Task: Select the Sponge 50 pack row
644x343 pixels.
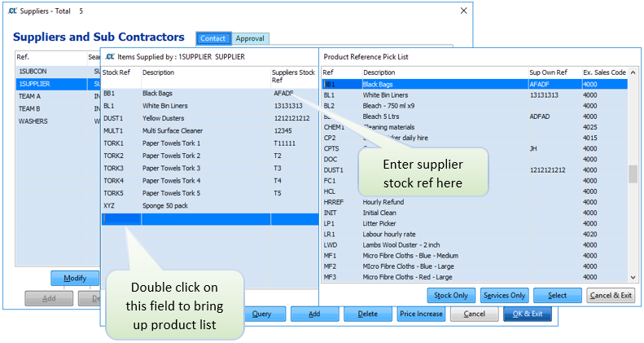Action: pyautogui.click(x=209, y=206)
